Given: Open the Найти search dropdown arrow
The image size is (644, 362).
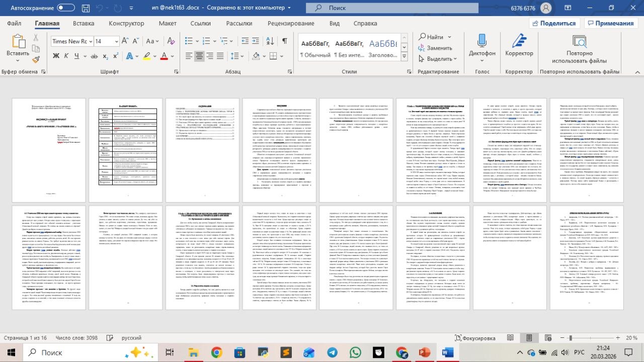Looking at the screenshot, I should (x=449, y=37).
